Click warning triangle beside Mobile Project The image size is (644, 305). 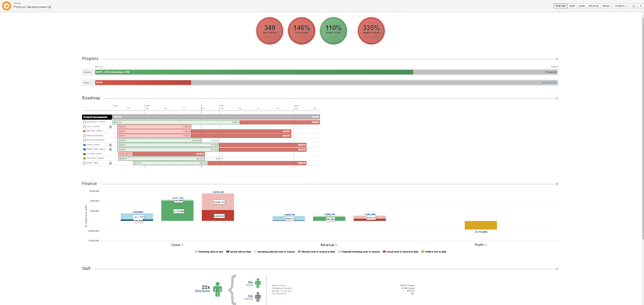(110, 163)
